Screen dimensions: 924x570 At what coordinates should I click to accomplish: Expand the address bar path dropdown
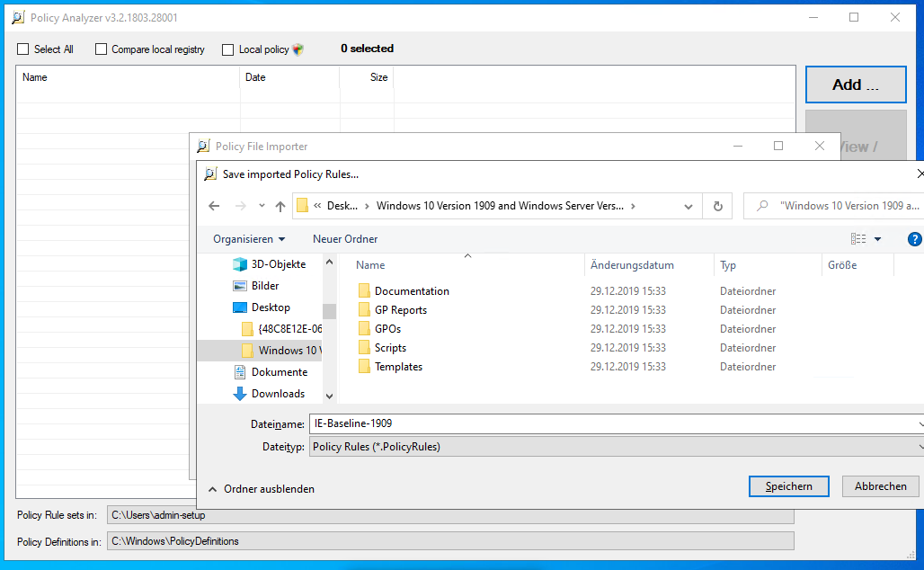[689, 206]
